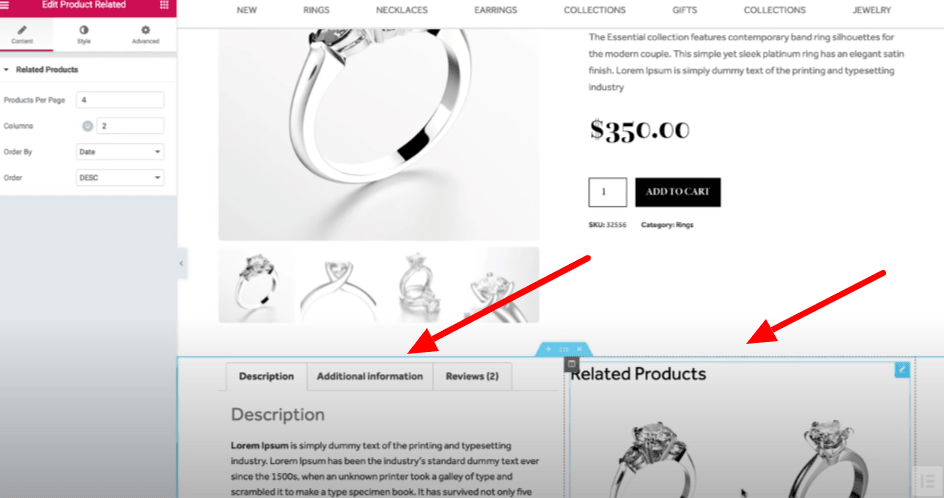The image size is (944, 498).
Task: Click the ADD TO CART button
Action: point(678,192)
